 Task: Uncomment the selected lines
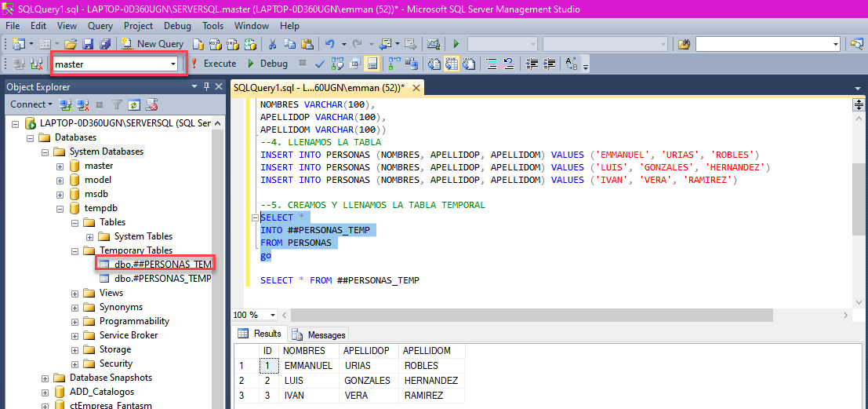pos(509,64)
